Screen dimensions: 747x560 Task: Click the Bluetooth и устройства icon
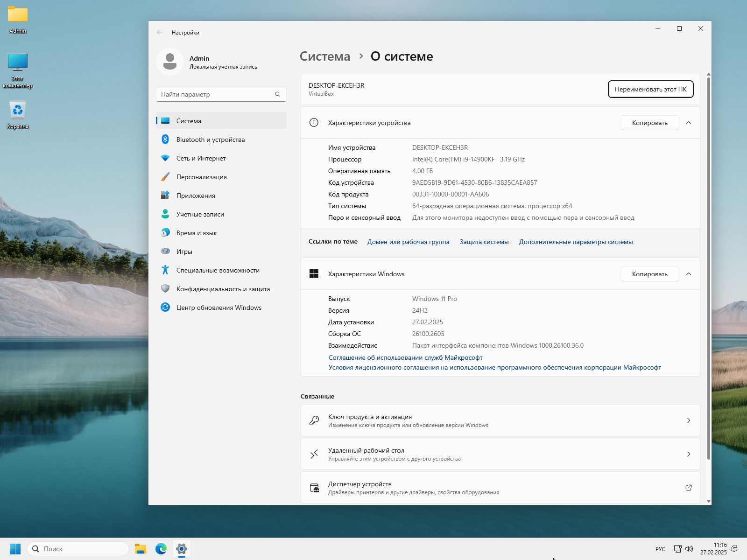[165, 140]
